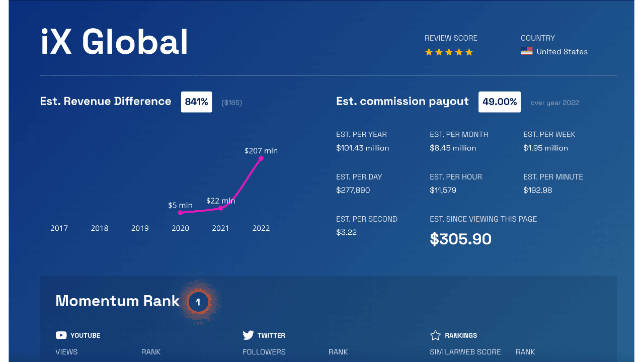The height and width of the screenshot is (362, 644).
Task: Click the Est. commission payout heading
Action: 403,102
